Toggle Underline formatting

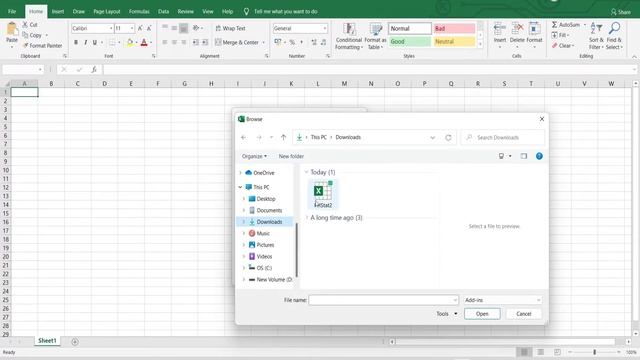point(95,42)
